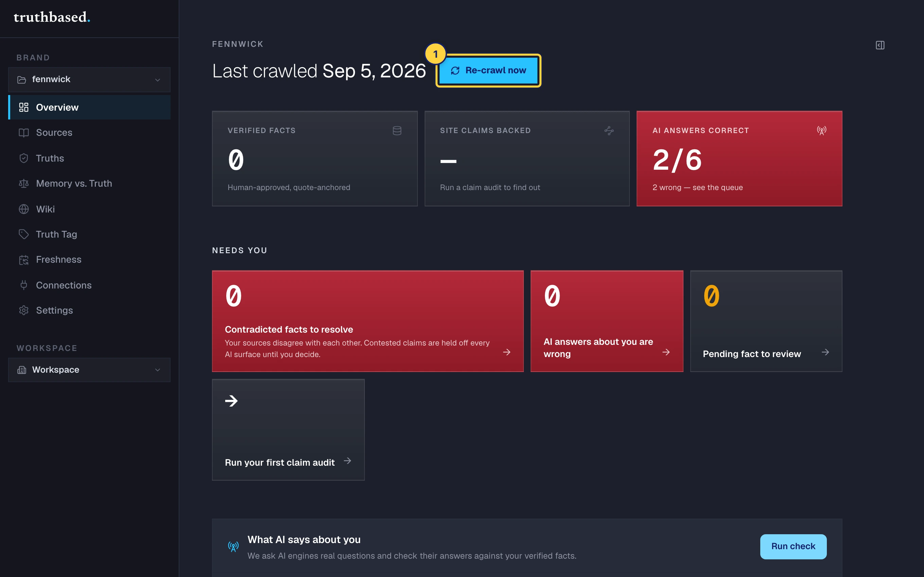924x577 pixels.
Task: Click the Freshness calendar icon
Action: 24,260
